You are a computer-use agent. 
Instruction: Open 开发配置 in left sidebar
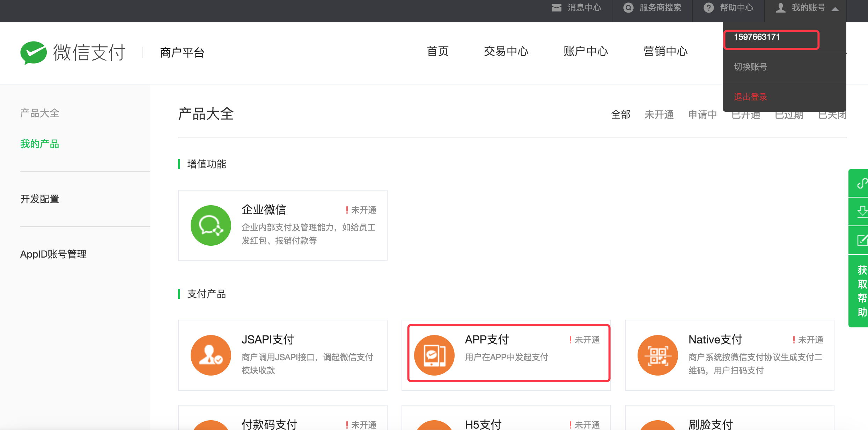click(x=40, y=199)
